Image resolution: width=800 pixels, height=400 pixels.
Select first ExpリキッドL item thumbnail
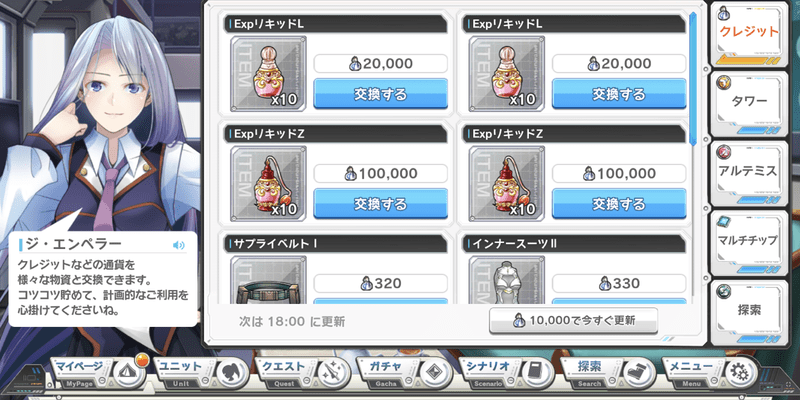[268, 73]
